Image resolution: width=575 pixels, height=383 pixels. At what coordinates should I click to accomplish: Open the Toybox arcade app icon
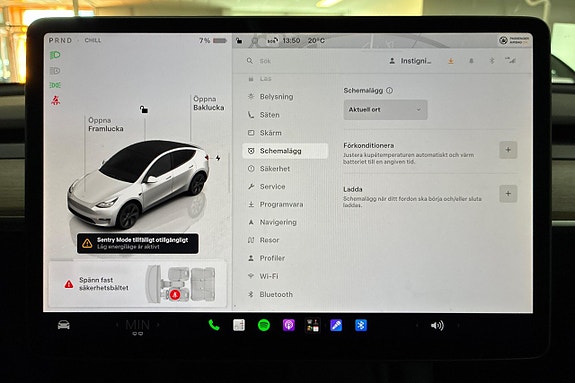[313, 325]
